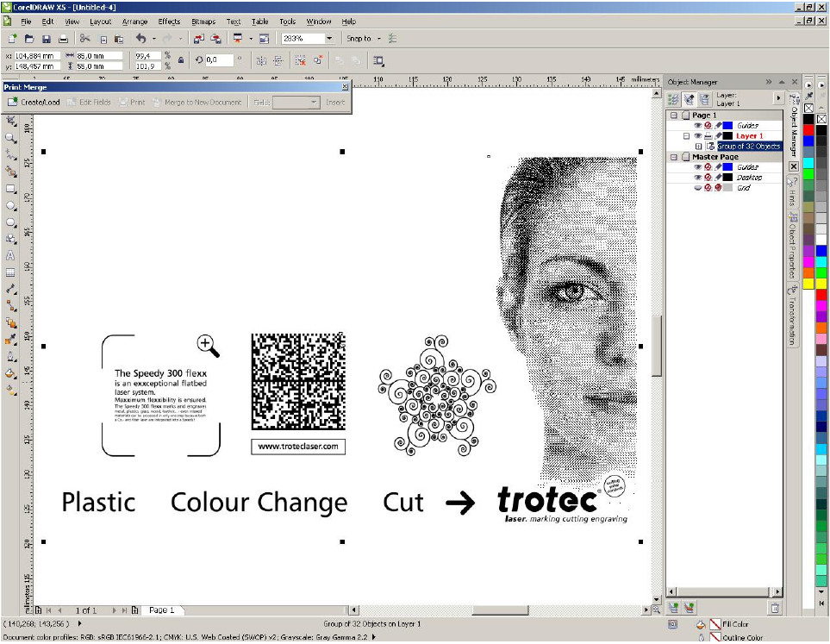Toggle the lock ratio padlock icon
This screenshot has width=830, height=644.
(x=180, y=60)
